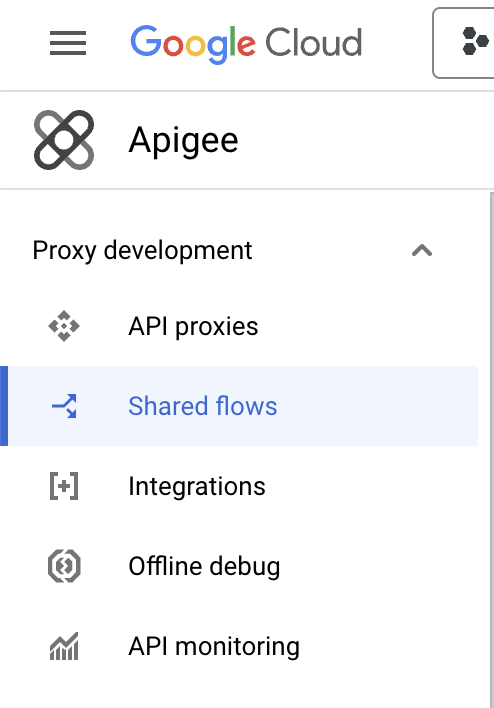Screen dimensions: 494x708
Task: Click the Cloud word in header logo
Action: (313, 42)
